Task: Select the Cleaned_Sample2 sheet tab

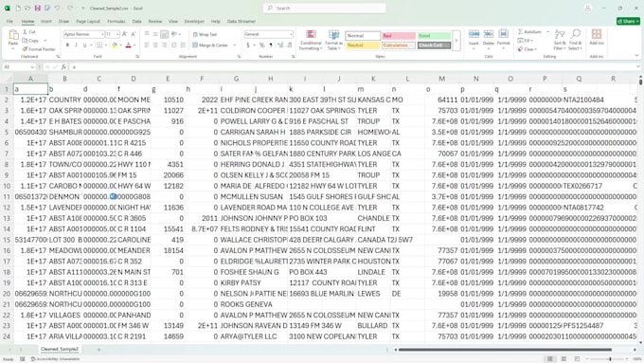Action: [x=60, y=349]
